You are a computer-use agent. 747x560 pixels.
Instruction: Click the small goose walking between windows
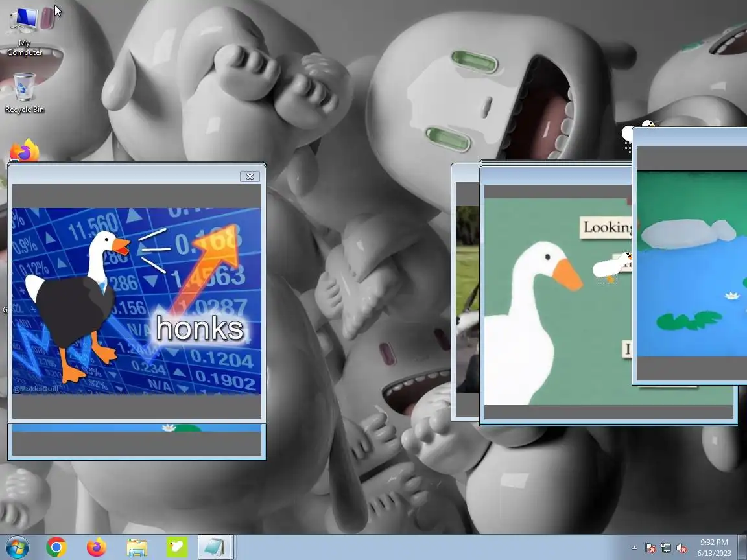611,266
